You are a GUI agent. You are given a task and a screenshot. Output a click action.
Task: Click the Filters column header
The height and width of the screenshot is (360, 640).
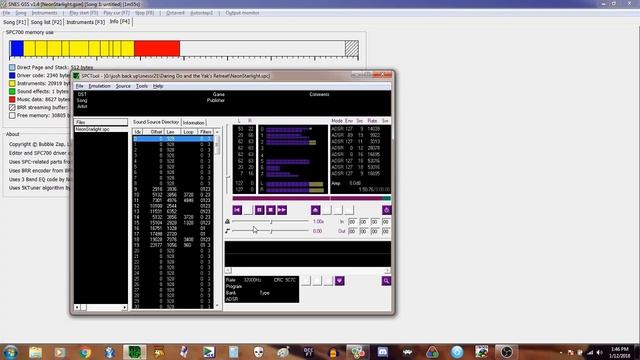(205, 132)
